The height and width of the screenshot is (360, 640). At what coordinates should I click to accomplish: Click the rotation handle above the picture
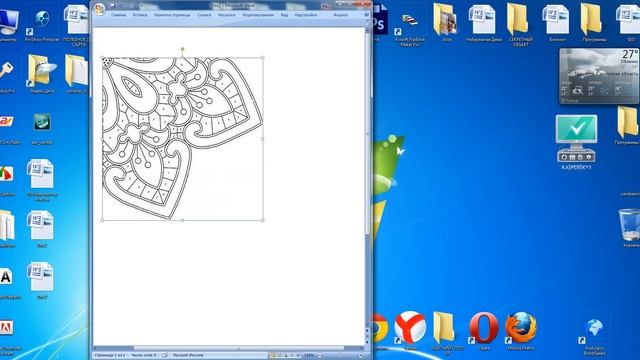click(182, 49)
